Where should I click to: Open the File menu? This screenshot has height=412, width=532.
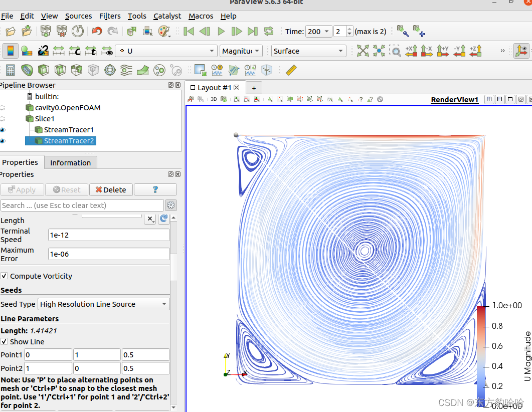coord(7,16)
